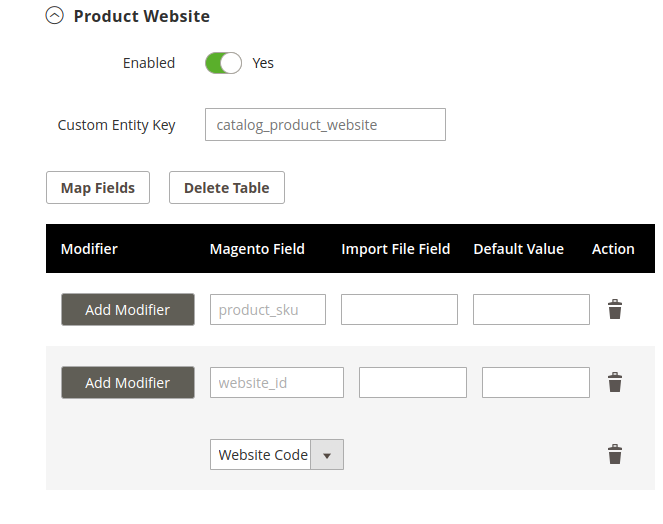Collapse the Product Website section chevron

(55, 16)
